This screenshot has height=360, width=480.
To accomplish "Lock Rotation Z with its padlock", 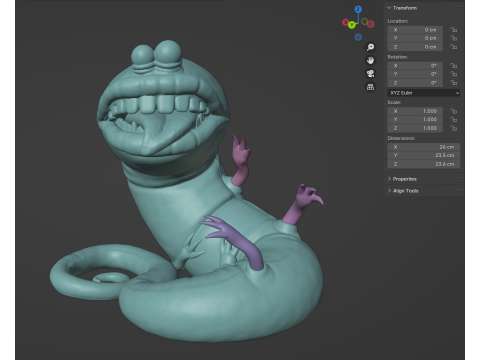I will pyautogui.click(x=453, y=82).
